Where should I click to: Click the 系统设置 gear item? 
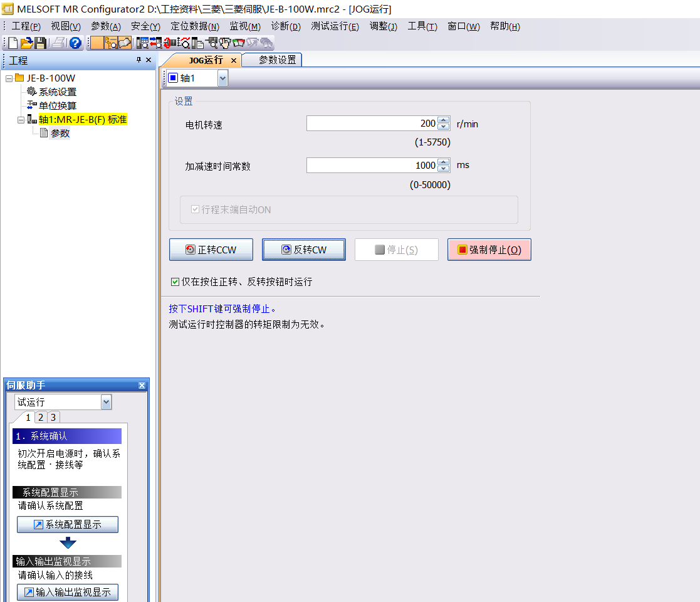(57, 92)
